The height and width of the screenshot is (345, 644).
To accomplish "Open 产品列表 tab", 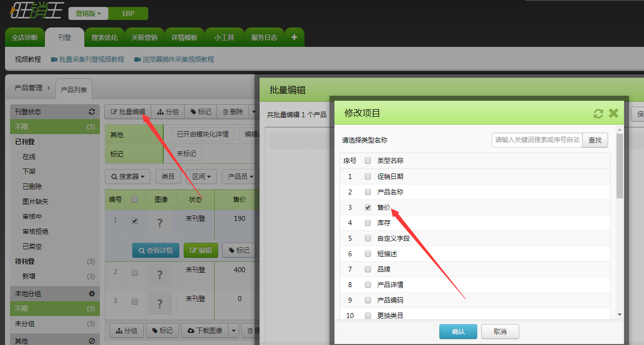I will pos(74,90).
